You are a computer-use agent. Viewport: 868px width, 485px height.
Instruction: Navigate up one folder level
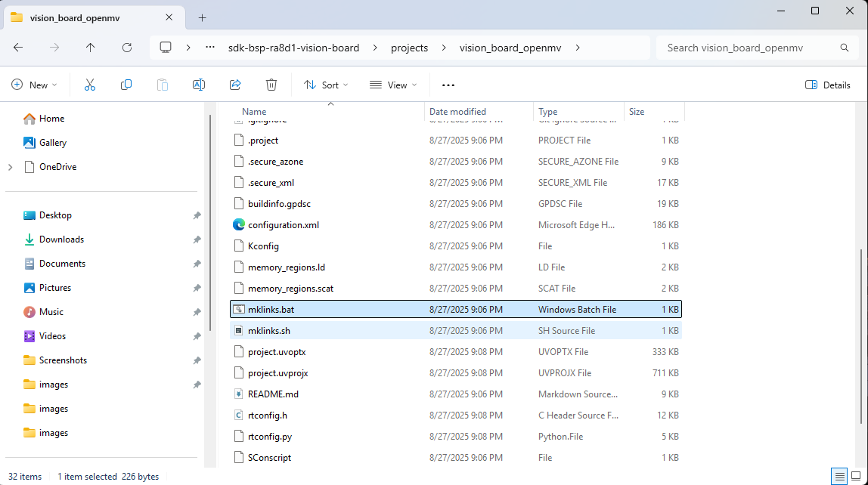click(91, 48)
